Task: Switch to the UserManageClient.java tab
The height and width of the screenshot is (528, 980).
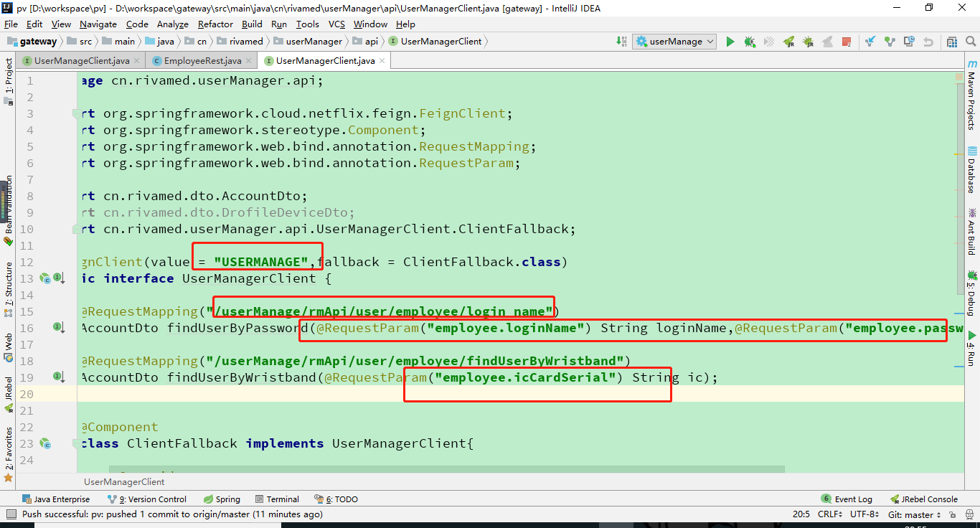Action: click(x=82, y=61)
